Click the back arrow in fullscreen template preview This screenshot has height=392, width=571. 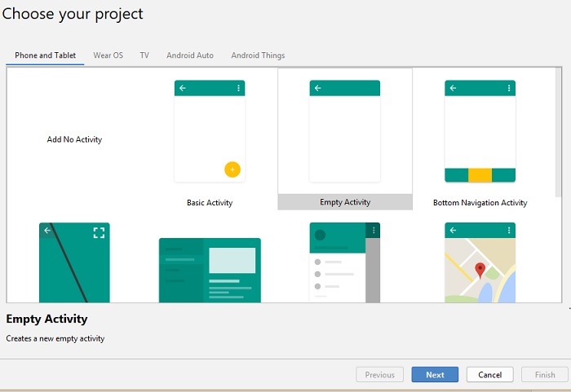coord(47,231)
